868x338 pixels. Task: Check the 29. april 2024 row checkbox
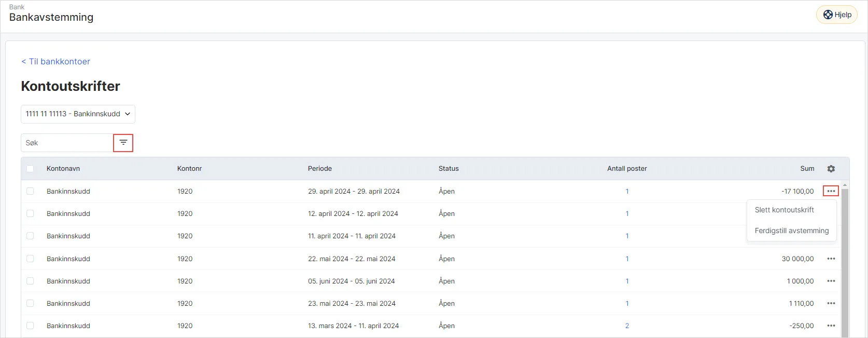(x=30, y=191)
